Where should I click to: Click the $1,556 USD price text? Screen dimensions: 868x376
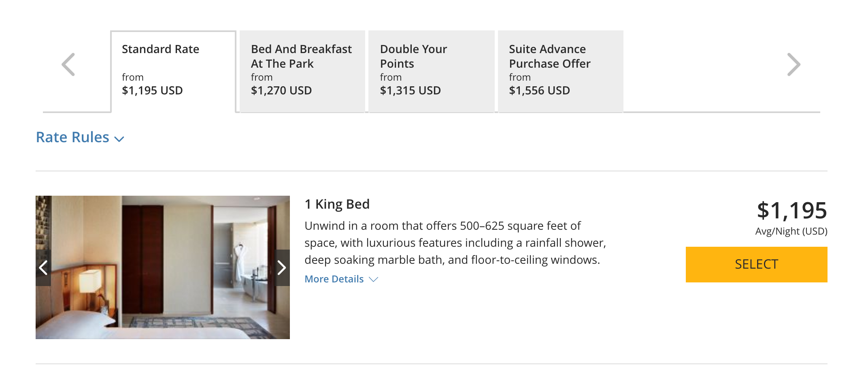[x=539, y=90]
